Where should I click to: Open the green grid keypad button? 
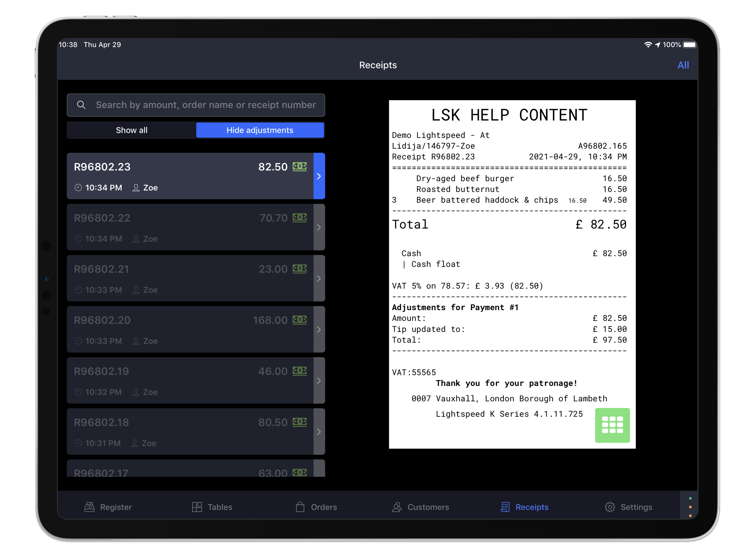(613, 425)
